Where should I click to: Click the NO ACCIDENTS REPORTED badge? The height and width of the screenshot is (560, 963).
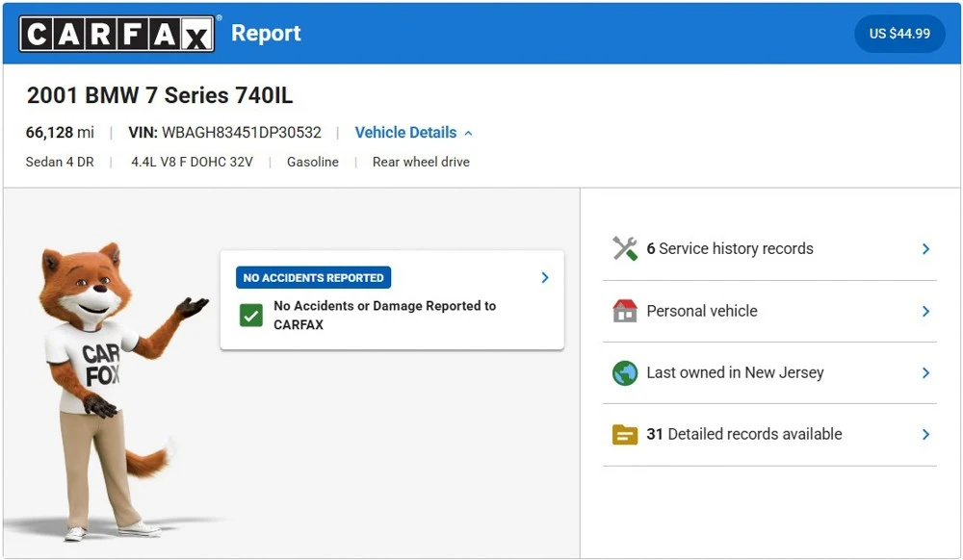313,278
